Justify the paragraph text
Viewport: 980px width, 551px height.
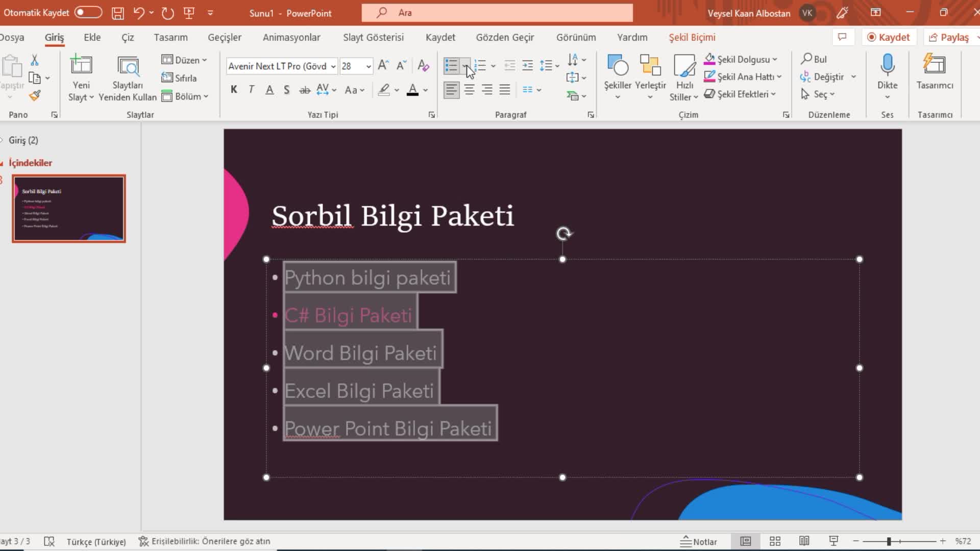505,90
